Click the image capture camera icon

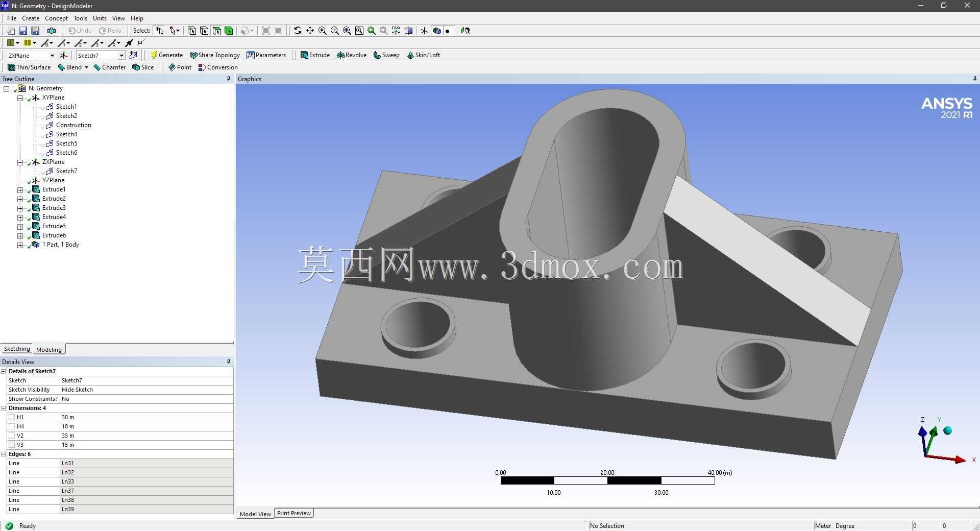(x=52, y=31)
